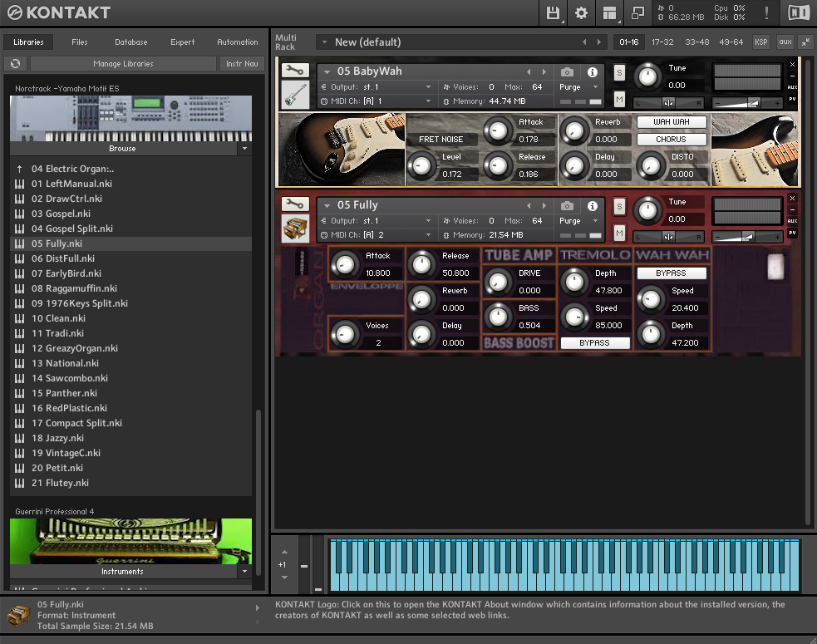
Task: Remove the 05 BabyWah instrument with X
Action: pos(793,65)
